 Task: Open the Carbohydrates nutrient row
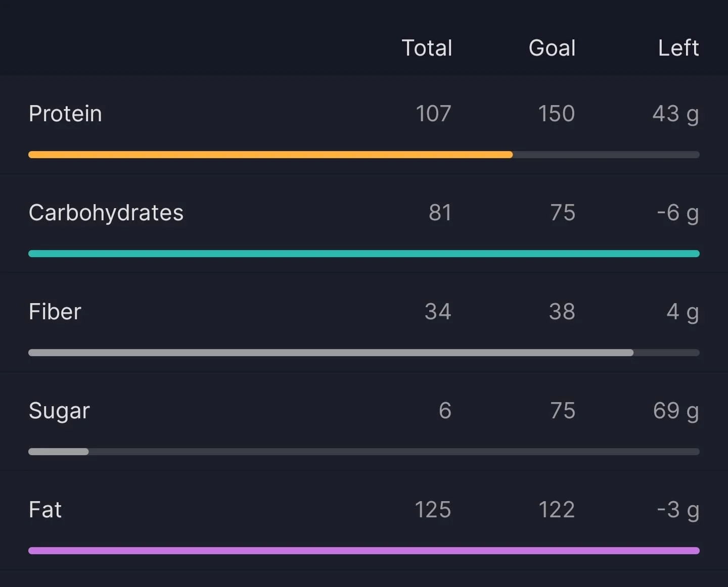click(364, 224)
